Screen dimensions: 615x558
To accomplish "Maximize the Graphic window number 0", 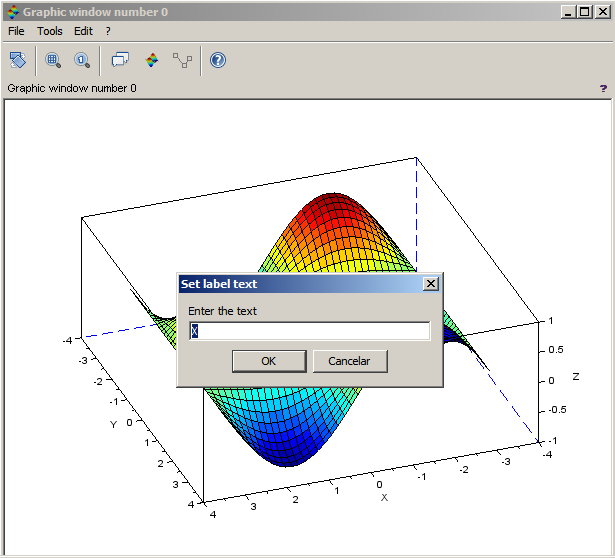I will (584, 12).
